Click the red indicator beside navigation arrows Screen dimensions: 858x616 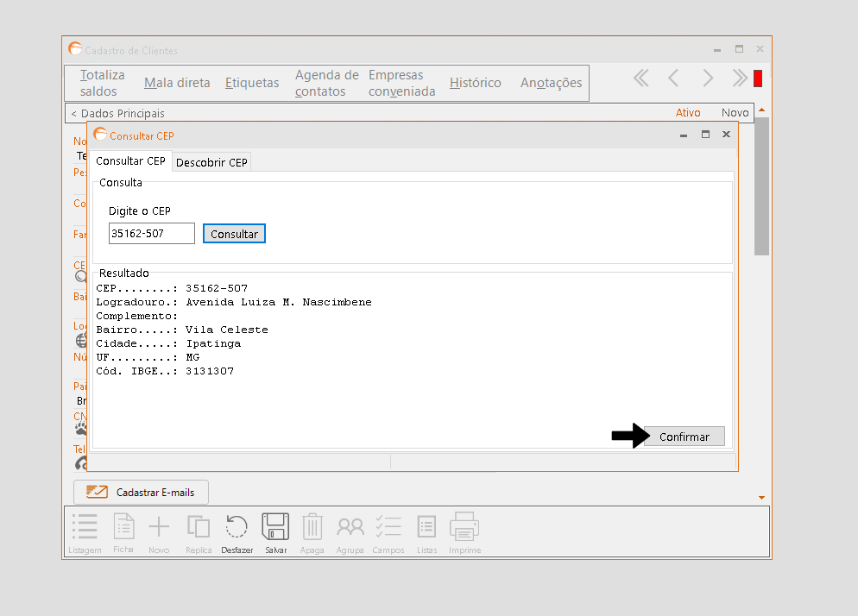758,79
